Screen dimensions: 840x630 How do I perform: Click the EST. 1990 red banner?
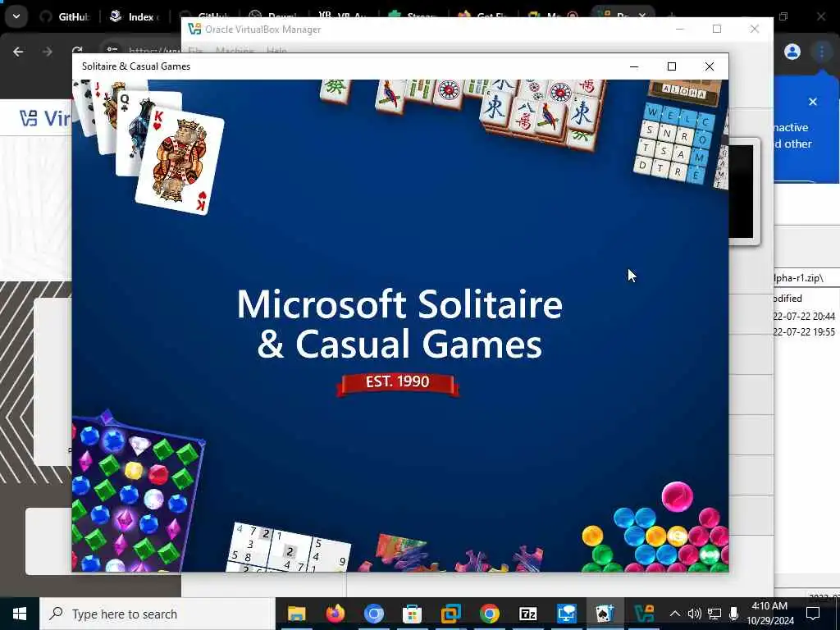[398, 382]
